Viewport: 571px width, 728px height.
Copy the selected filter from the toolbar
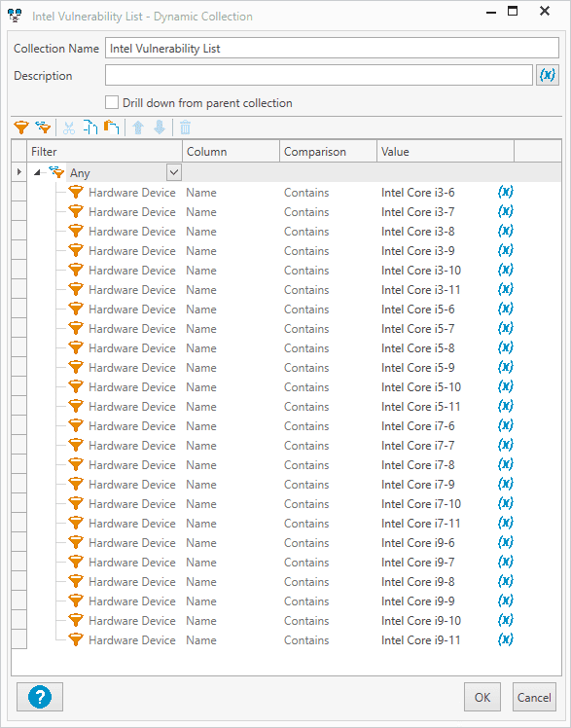click(x=90, y=127)
